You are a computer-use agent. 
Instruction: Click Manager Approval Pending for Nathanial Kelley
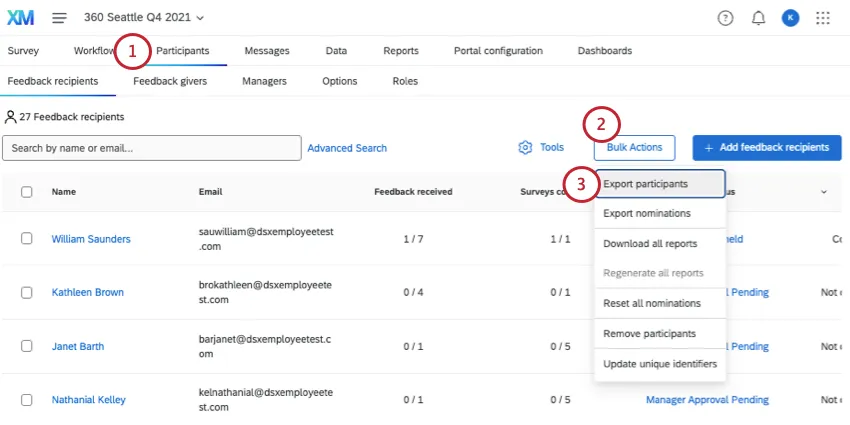(707, 400)
